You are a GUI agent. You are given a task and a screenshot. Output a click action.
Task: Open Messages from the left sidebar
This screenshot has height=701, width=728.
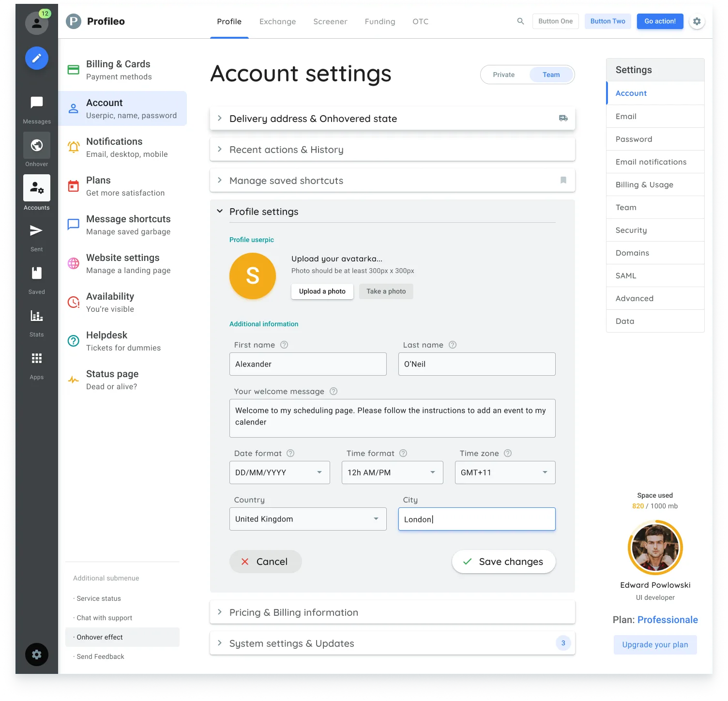36,102
